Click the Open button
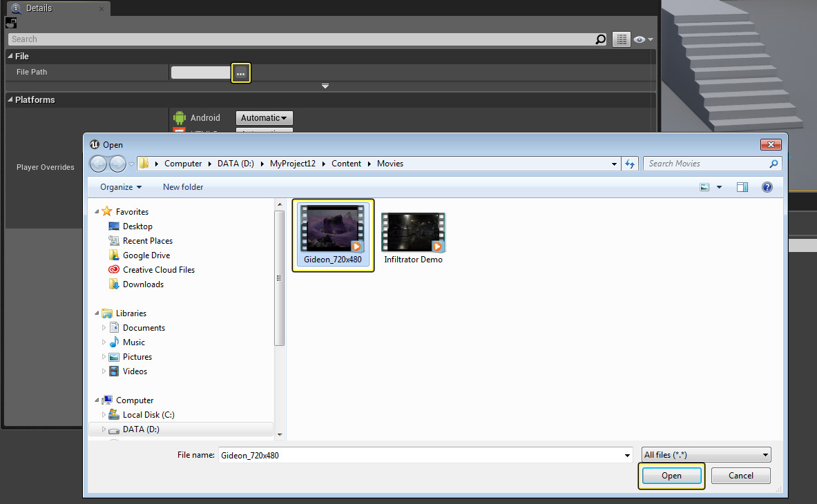 pos(671,476)
